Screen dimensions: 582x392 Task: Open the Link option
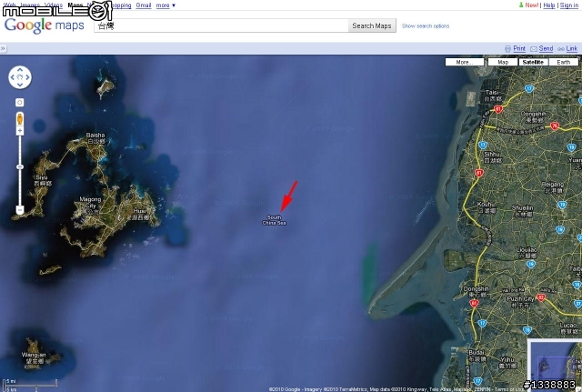pyautogui.click(x=572, y=48)
